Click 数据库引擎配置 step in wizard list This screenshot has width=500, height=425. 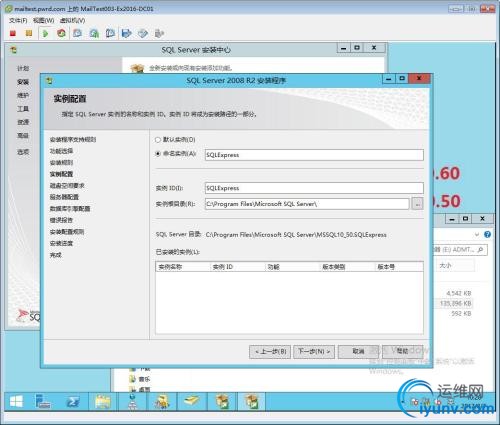point(70,209)
